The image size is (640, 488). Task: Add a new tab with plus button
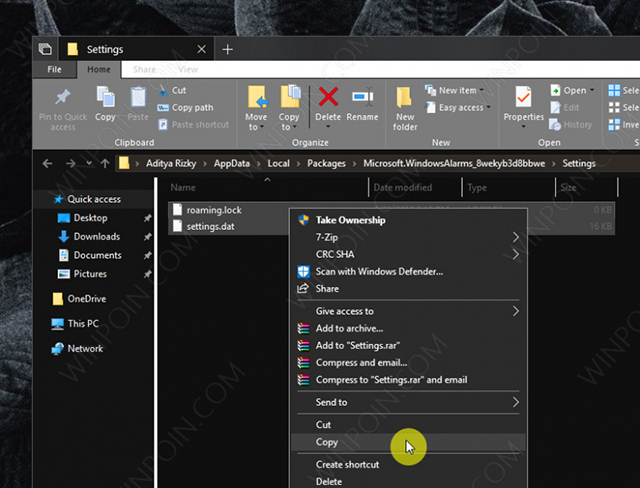(x=228, y=49)
